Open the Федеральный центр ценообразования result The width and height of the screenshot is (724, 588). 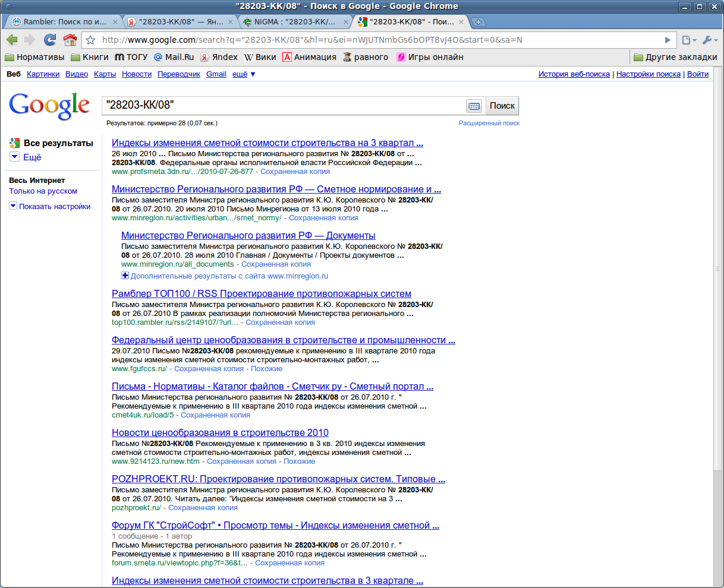(x=284, y=340)
